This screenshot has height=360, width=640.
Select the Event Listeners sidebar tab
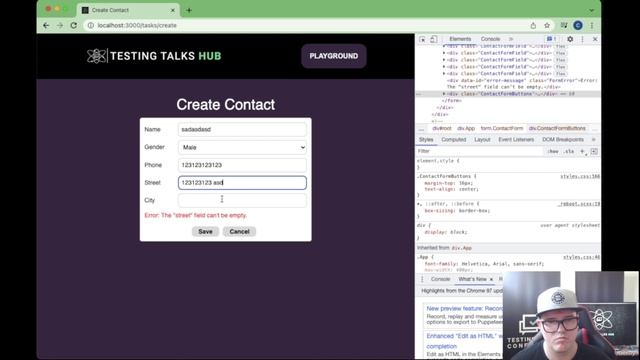pos(516,140)
